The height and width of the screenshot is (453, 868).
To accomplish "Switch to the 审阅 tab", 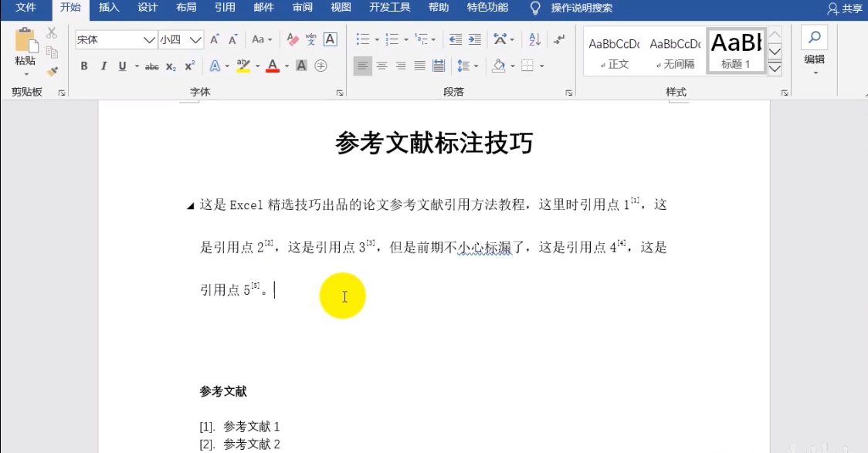I will [302, 8].
